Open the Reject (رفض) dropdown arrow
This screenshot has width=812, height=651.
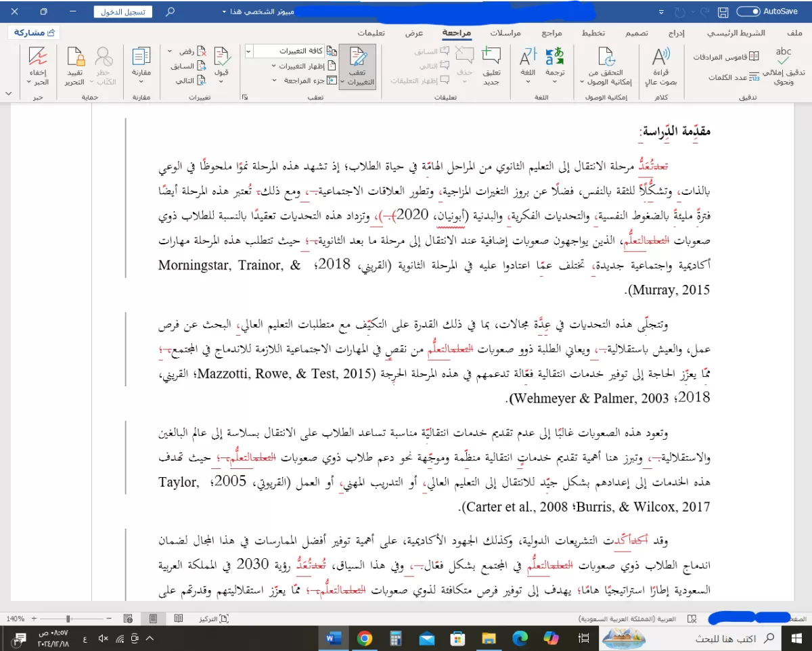pyautogui.click(x=171, y=51)
